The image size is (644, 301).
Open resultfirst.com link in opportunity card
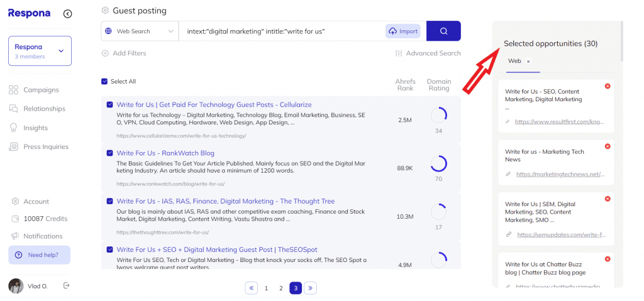tap(560, 122)
